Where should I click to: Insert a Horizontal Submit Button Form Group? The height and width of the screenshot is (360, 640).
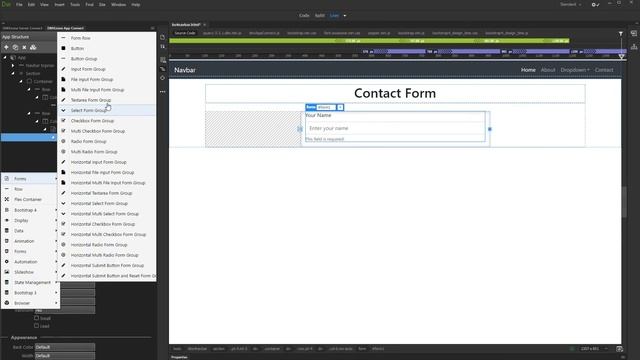coord(107,265)
